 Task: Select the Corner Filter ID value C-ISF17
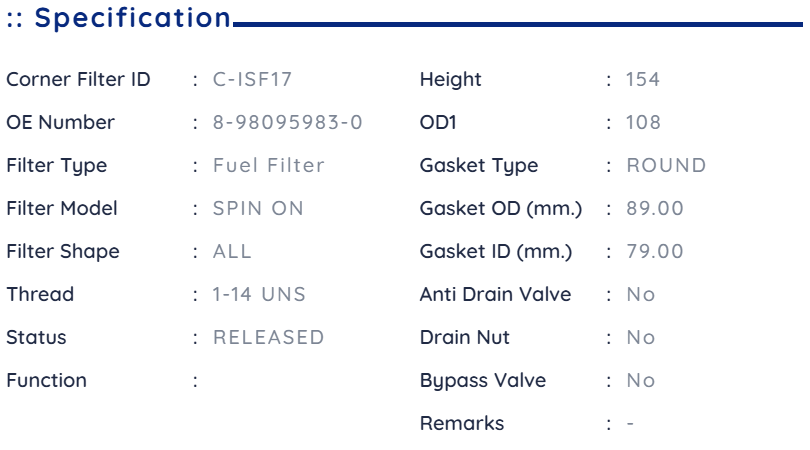tap(253, 80)
